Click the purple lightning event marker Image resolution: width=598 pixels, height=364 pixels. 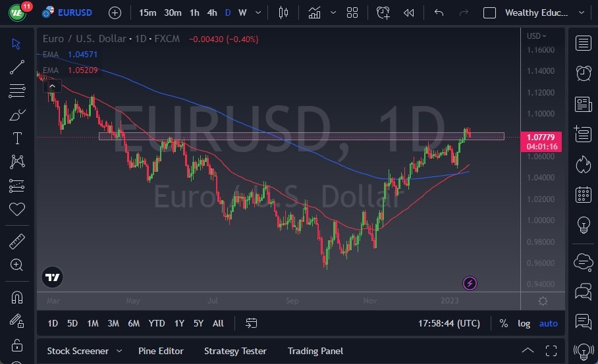470,283
